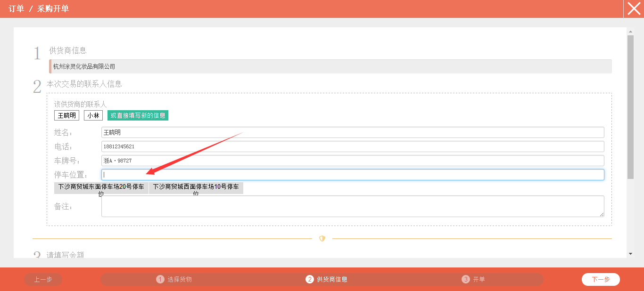Viewport: 644px width, 291px height.
Task: Click the scrollbar down arrow
Action: point(630,254)
